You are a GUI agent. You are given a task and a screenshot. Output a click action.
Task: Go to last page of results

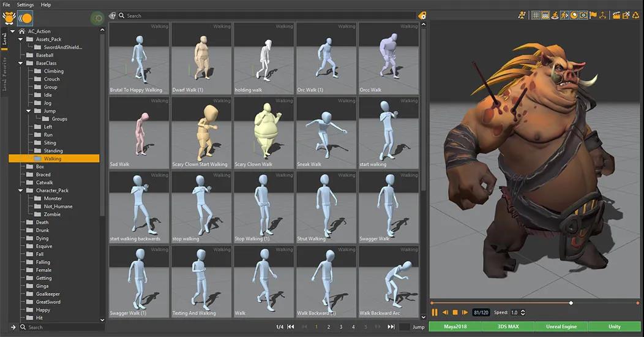tap(391, 327)
